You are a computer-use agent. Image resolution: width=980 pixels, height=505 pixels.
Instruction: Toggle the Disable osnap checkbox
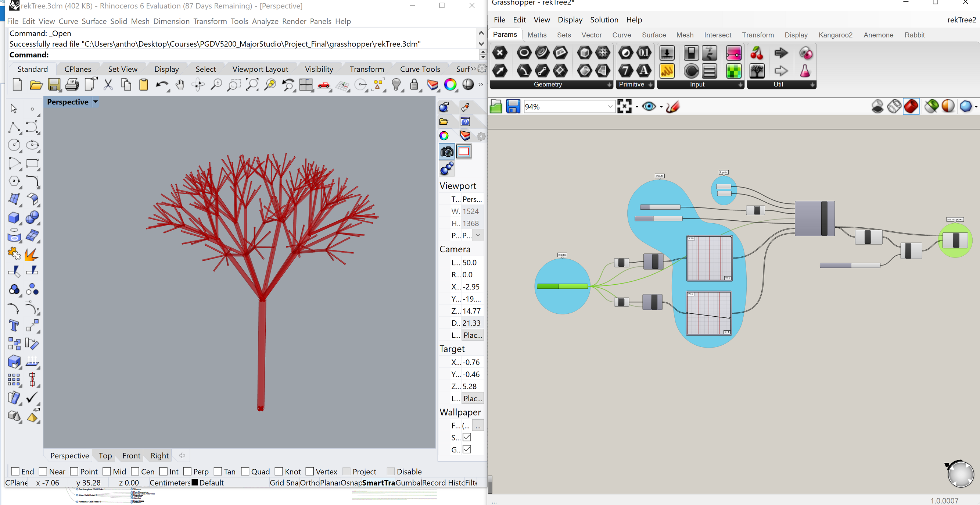pos(391,471)
